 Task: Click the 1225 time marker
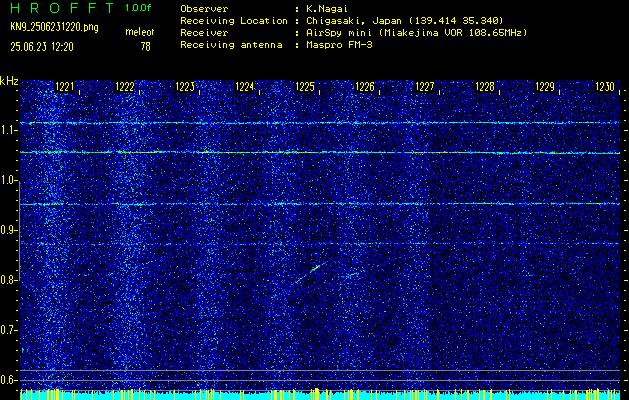pyautogui.click(x=304, y=87)
